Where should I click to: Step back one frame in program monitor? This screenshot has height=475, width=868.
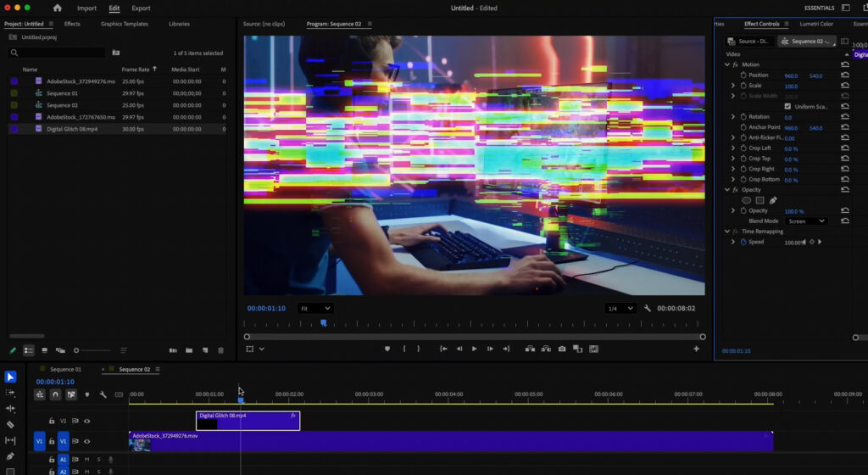click(459, 349)
